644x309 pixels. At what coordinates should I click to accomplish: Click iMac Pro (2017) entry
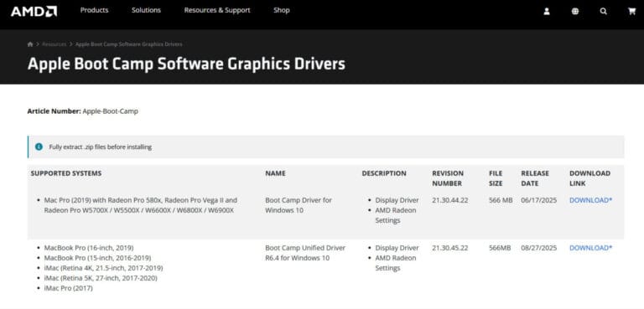pos(68,288)
